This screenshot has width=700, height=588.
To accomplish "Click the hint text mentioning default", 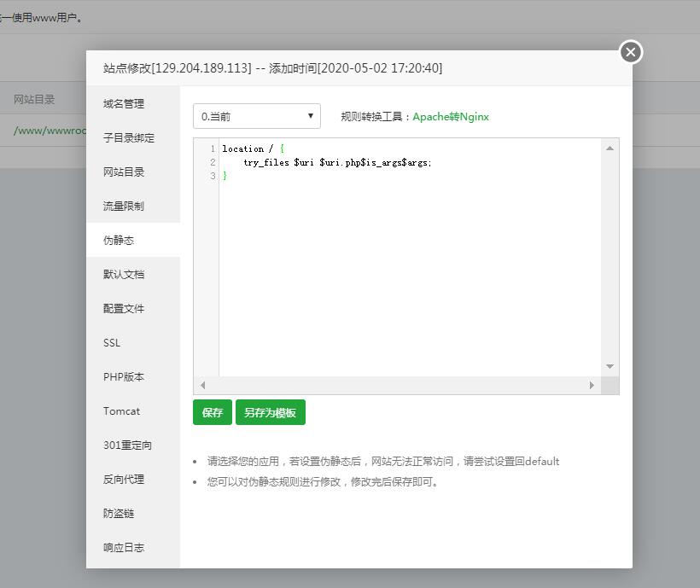I will (x=383, y=462).
